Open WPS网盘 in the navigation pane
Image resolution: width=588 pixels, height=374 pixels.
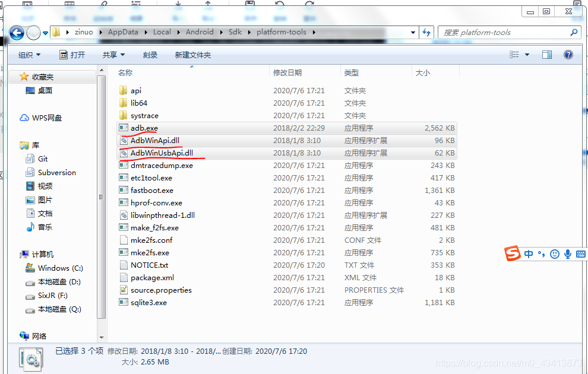(47, 118)
